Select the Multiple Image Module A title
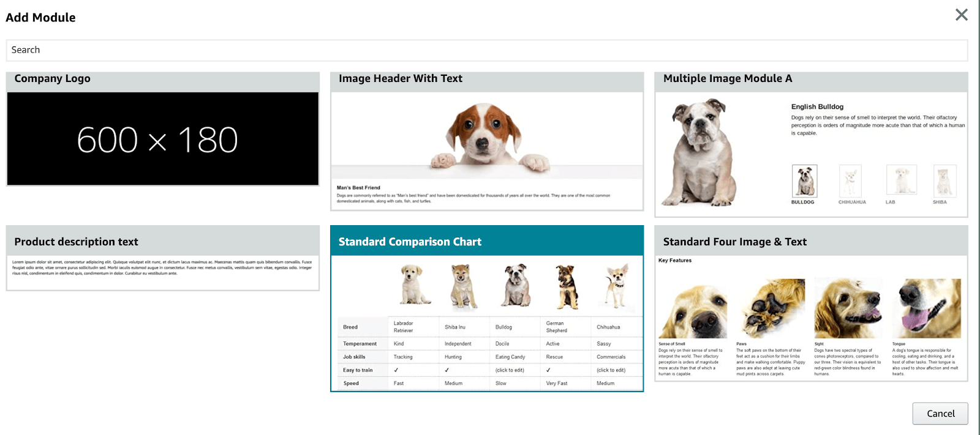The height and width of the screenshot is (435, 980). click(x=728, y=79)
